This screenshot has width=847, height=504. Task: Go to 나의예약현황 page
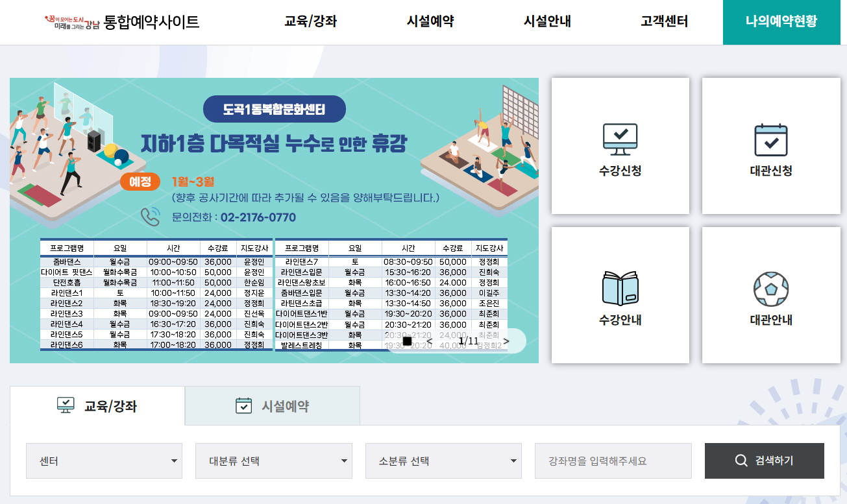781,21
